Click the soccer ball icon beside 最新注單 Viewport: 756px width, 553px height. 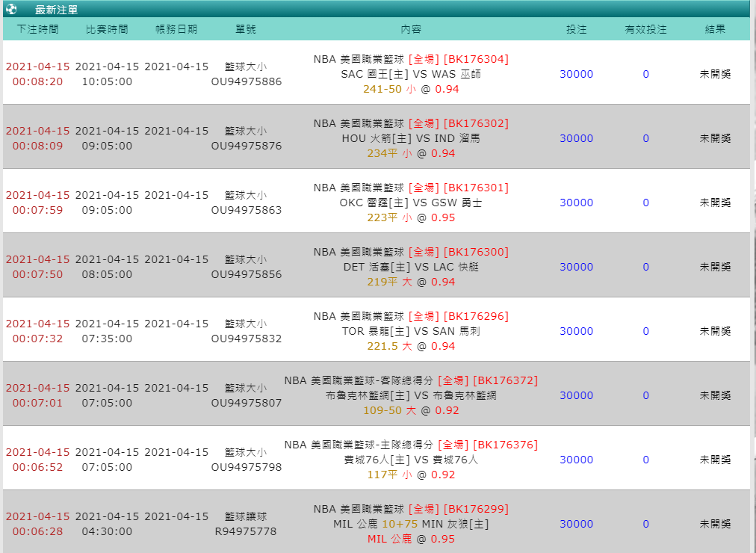[11, 9]
